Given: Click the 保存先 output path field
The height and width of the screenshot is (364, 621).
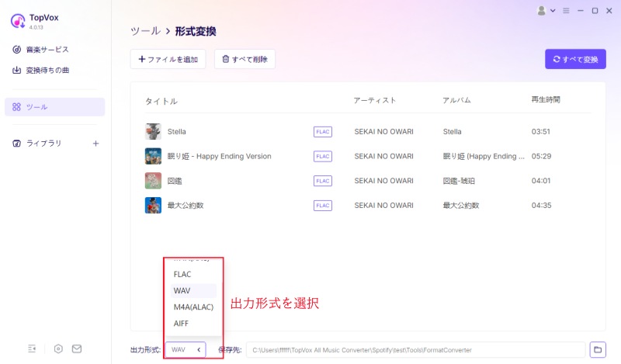Looking at the screenshot, I should point(415,350).
